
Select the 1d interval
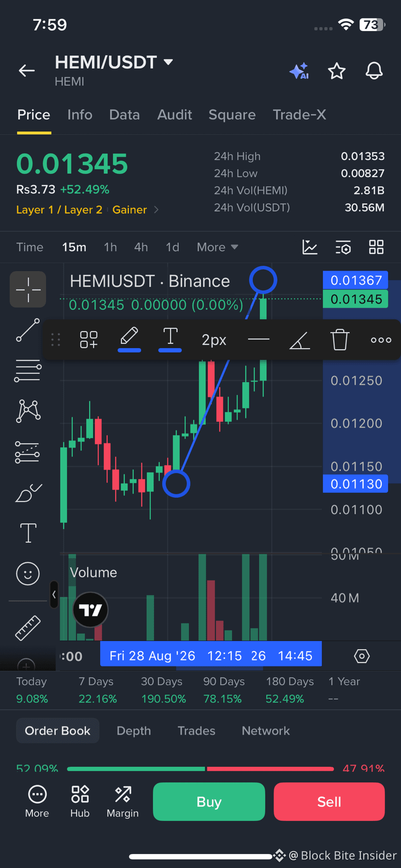pyautogui.click(x=172, y=247)
